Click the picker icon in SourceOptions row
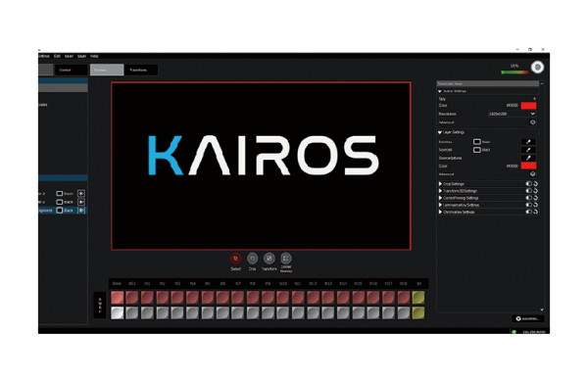This screenshot has width=588, height=381. [528, 158]
